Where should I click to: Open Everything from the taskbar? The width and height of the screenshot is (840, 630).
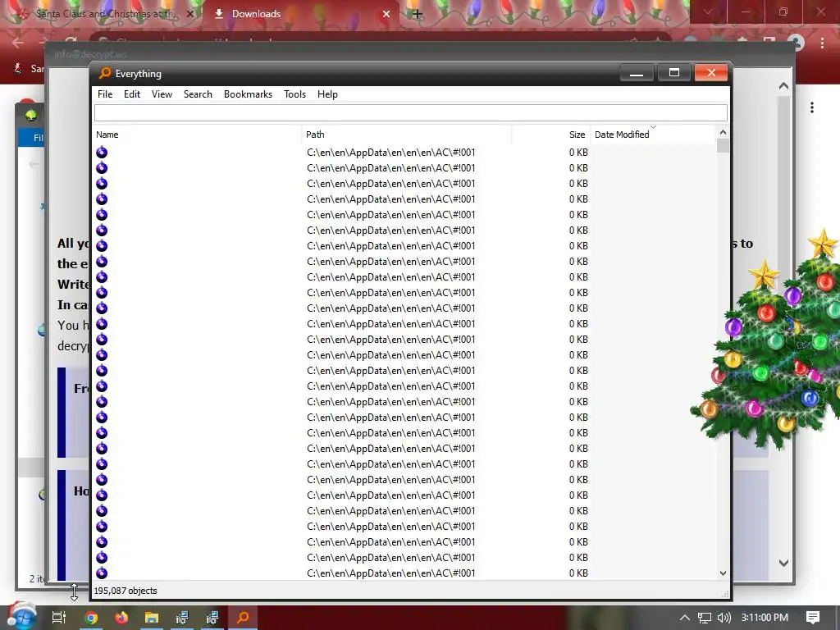(243, 618)
